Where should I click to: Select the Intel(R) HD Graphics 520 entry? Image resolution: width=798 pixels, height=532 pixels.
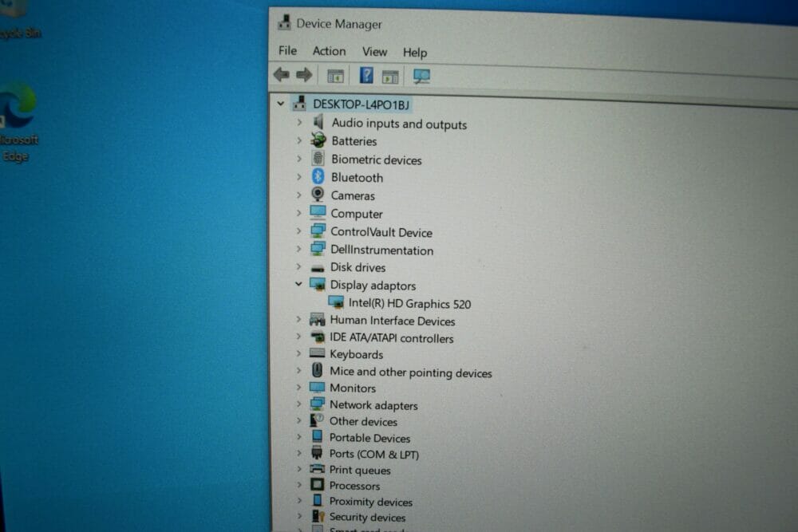(409, 304)
